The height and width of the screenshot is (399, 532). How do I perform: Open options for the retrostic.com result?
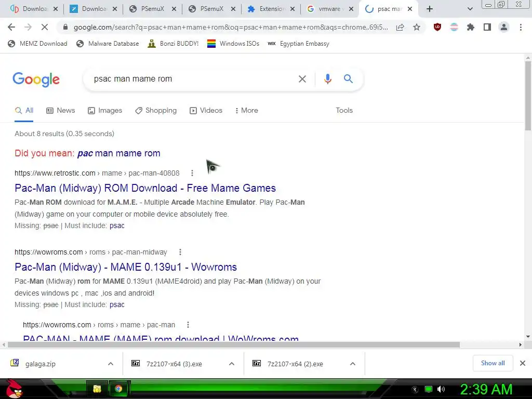pos(192,173)
